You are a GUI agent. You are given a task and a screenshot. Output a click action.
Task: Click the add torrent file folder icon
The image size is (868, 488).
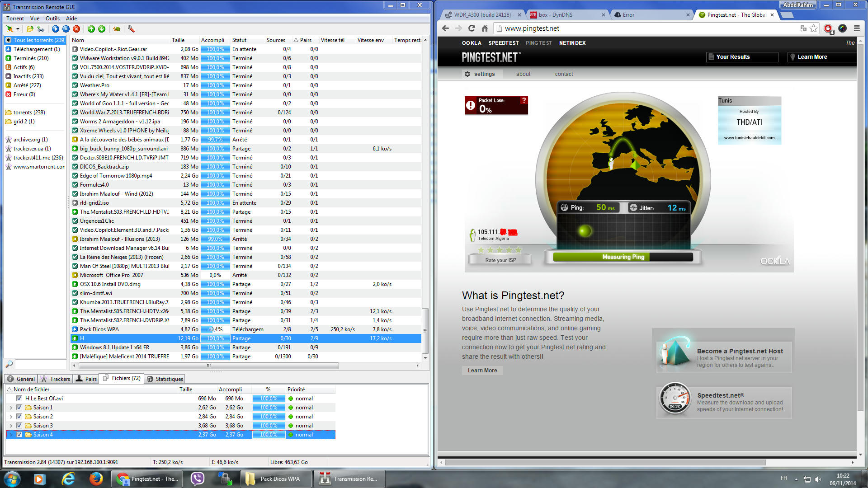click(30, 29)
